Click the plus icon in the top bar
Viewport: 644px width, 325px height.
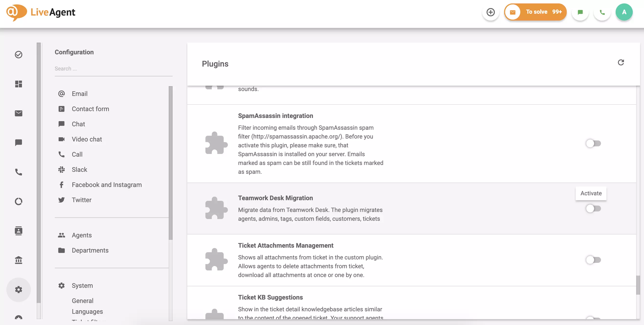[x=490, y=12]
